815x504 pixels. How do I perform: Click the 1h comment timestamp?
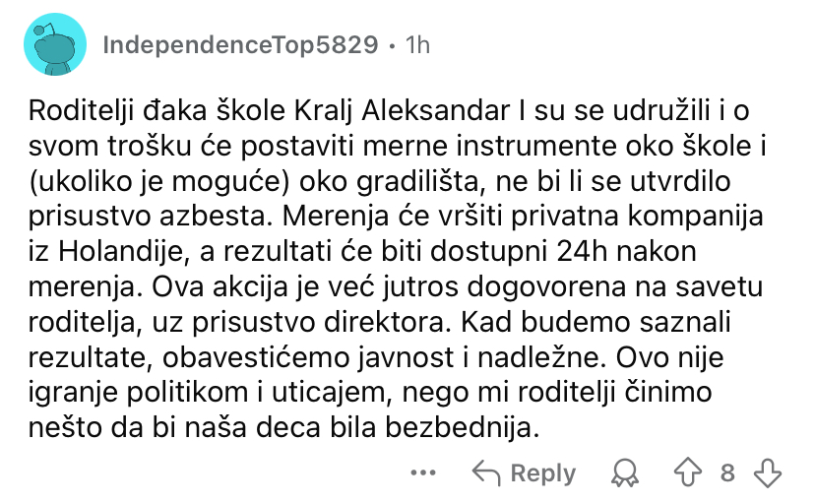click(x=418, y=44)
